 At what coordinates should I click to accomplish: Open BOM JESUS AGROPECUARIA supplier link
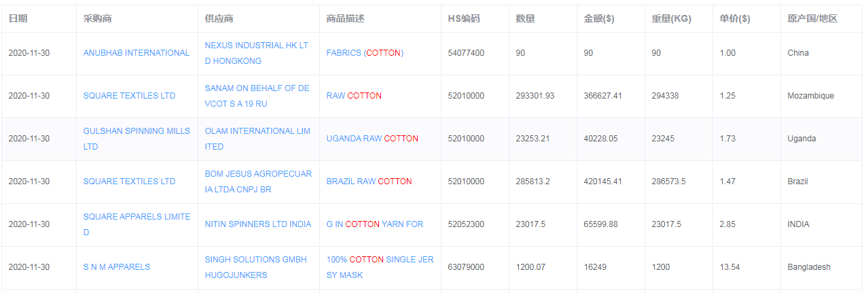point(258,182)
